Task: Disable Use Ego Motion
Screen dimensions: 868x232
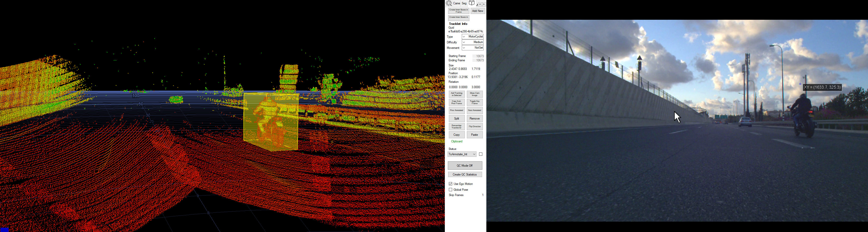Action: [451, 184]
